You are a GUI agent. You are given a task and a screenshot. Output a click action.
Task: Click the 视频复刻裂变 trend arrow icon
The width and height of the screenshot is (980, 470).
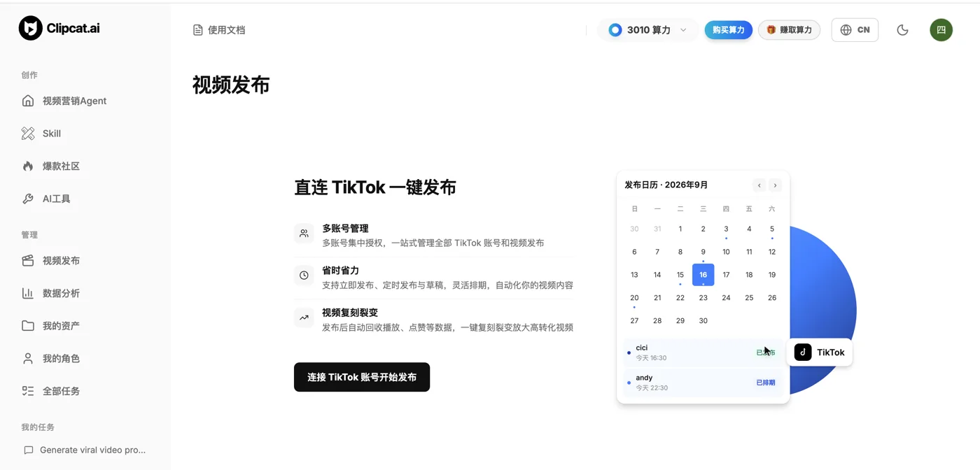pos(304,318)
